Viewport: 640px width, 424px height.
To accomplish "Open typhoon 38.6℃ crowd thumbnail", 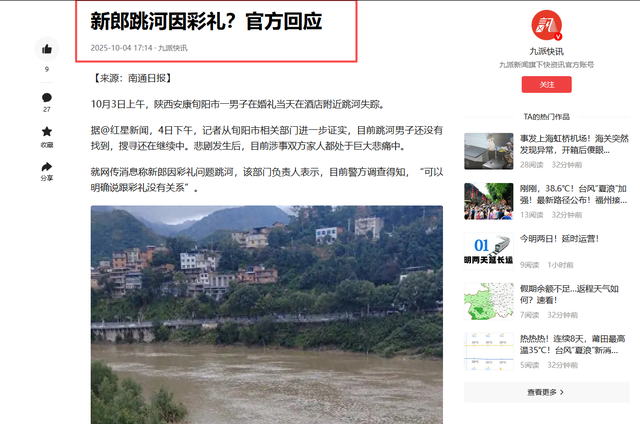I will pyautogui.click(x=489, y=201).
